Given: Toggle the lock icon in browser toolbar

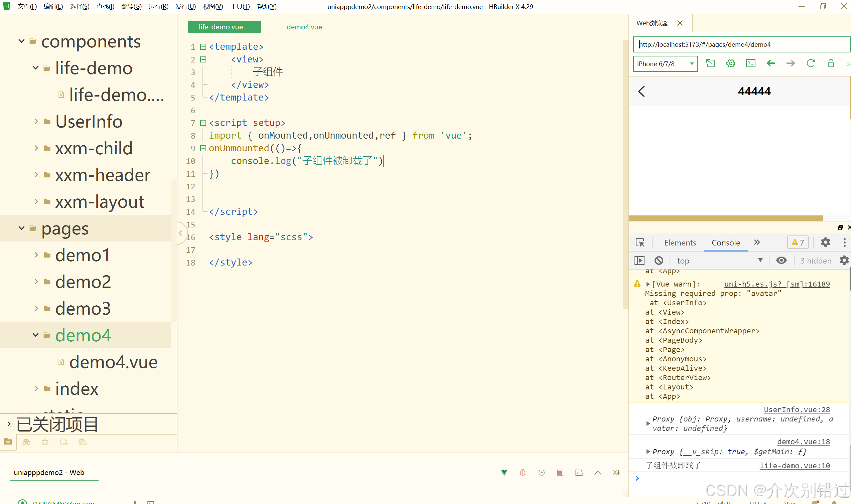Looking at the screenshot, I should (831, 63).
